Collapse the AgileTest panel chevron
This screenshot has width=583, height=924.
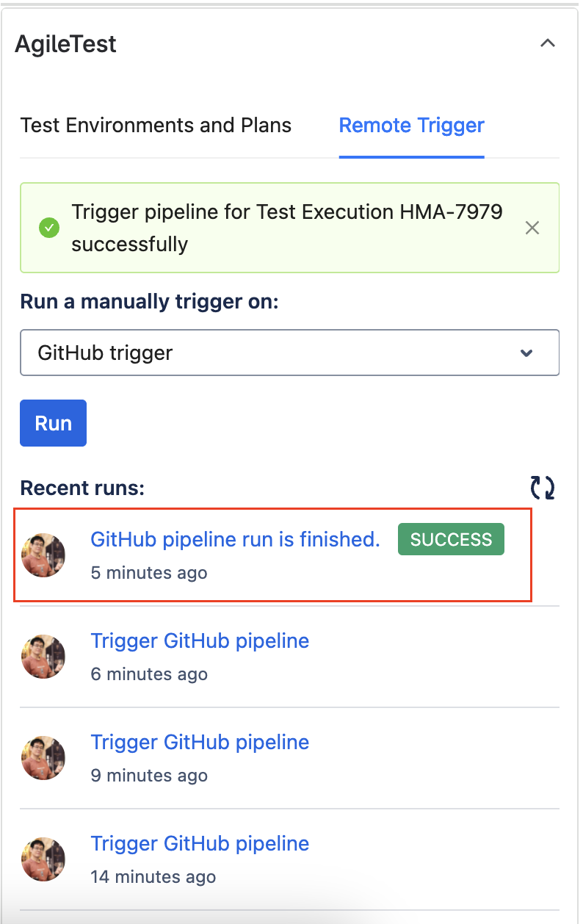[x=547, y=43]
